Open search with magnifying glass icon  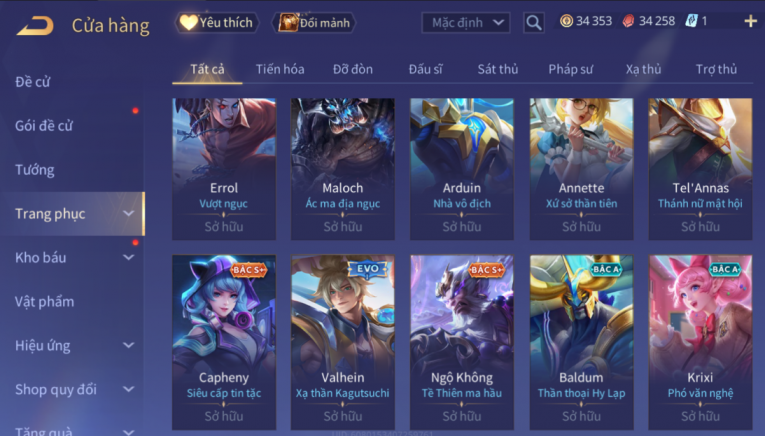click(533, 22)
